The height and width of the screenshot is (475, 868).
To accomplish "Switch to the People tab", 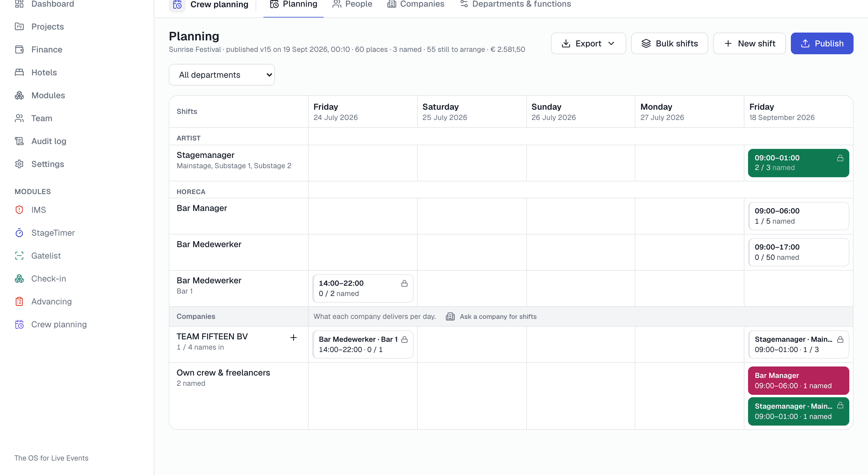I will coord(352,5).
